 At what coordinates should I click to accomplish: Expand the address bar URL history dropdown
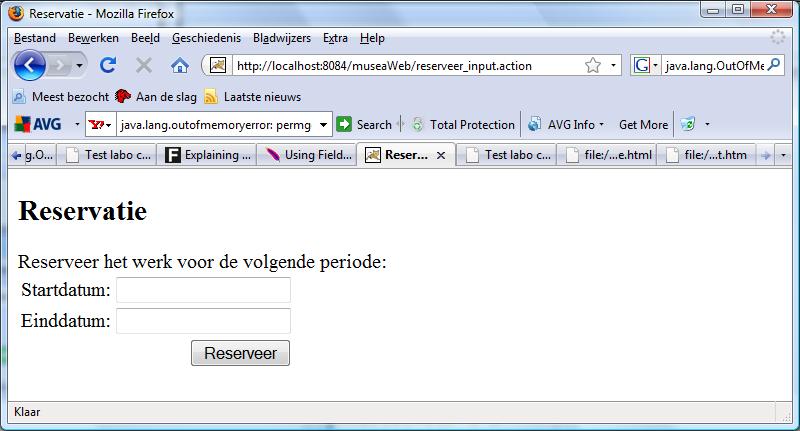(x=615, y=66)
